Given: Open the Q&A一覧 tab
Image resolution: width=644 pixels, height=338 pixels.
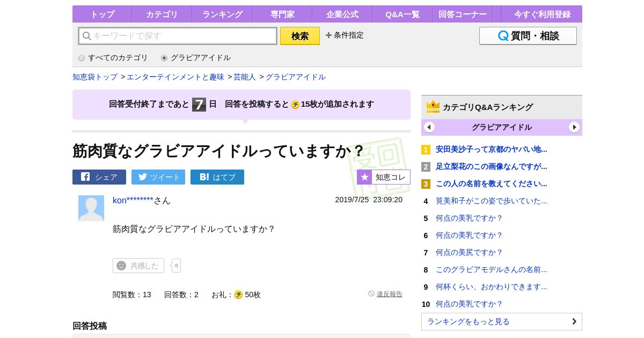Looking at the screenshot, I should [x=402, y=14].
